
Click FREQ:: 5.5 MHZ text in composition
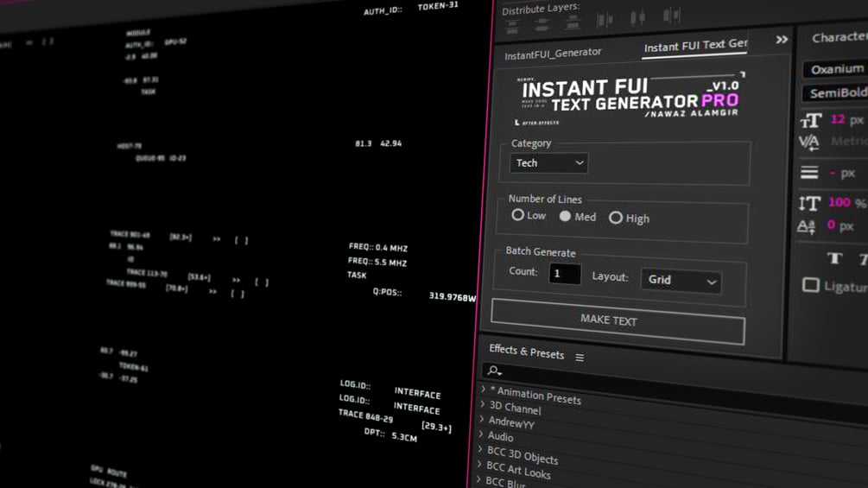(x=377, y=262)
